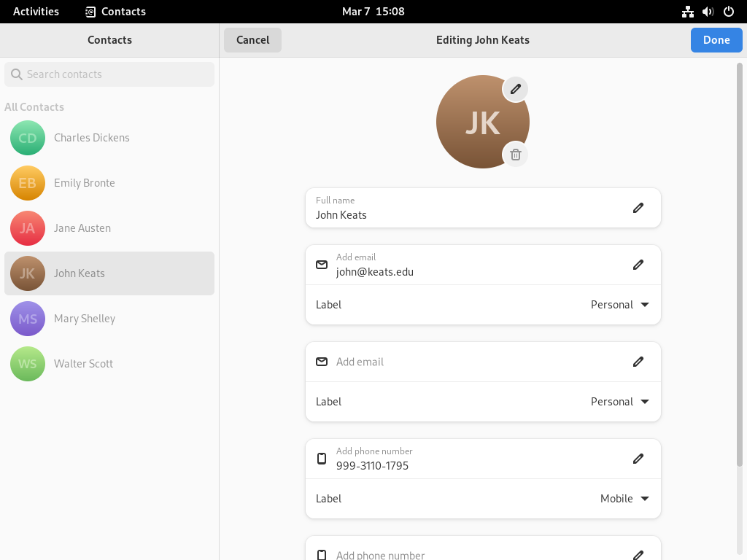Click the empty Add email field
The image size is (747, 560).
pyautogui.click(x=483, y=362)
